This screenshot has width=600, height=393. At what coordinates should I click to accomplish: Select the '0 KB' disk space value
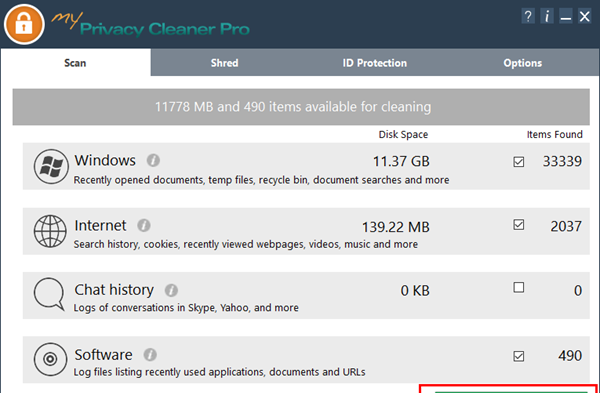point(415,291)
